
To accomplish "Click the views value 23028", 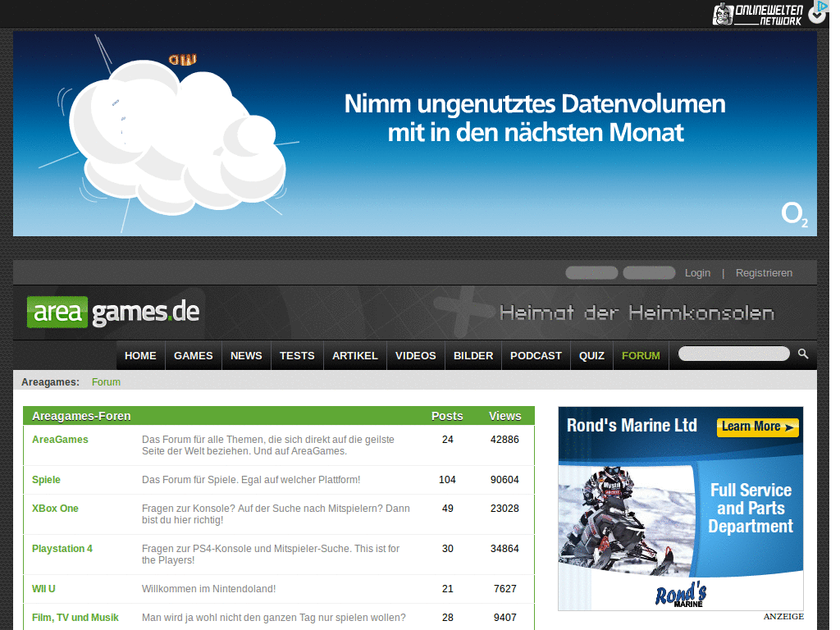I will 504,509.
